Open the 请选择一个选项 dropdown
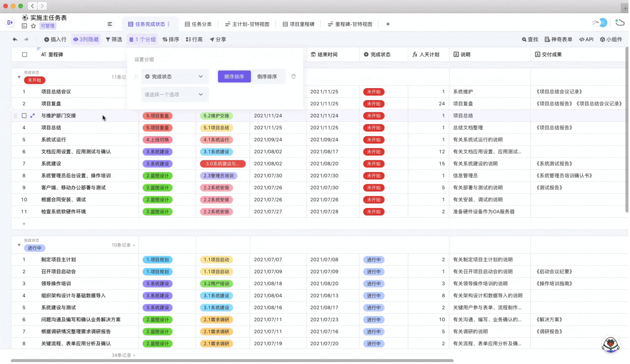Image resolution: width=630 pixels, height=364 pixels. click(174, 95)
